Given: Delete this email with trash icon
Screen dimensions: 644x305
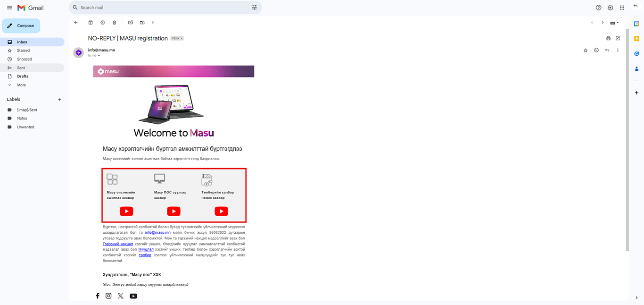Looking at the screenshot, I should [114, 23].
